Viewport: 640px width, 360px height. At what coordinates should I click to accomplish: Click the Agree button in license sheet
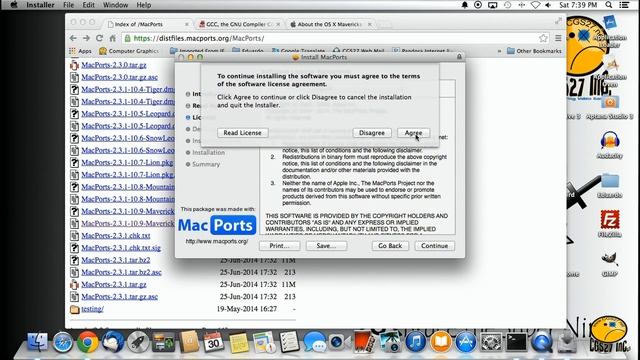(413, 133)
